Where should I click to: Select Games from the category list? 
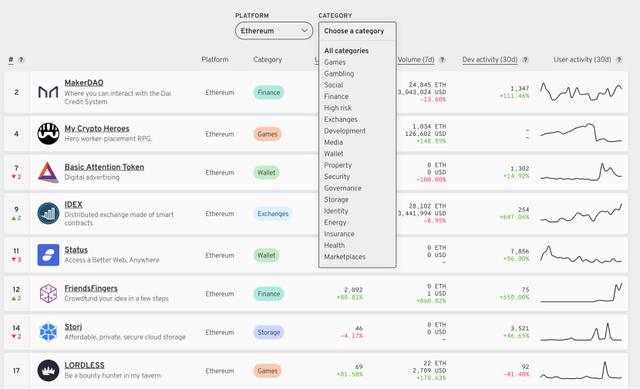click(x=335, y=62)
